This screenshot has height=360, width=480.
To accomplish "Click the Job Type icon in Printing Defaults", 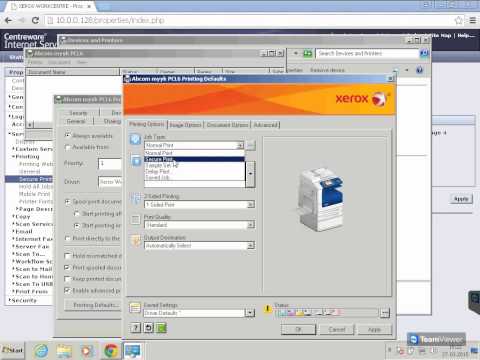I will click(135, 139).
